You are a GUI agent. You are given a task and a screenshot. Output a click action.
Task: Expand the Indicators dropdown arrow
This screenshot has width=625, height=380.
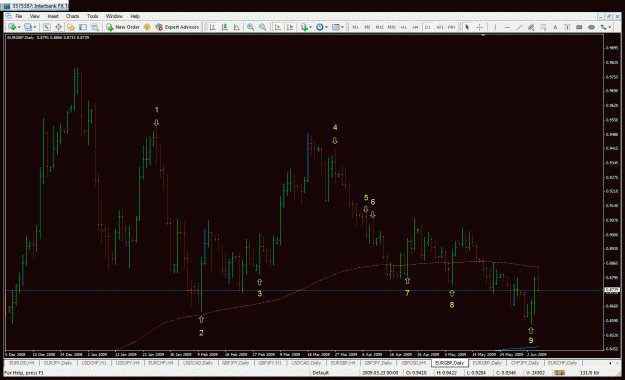coord(311,27)
